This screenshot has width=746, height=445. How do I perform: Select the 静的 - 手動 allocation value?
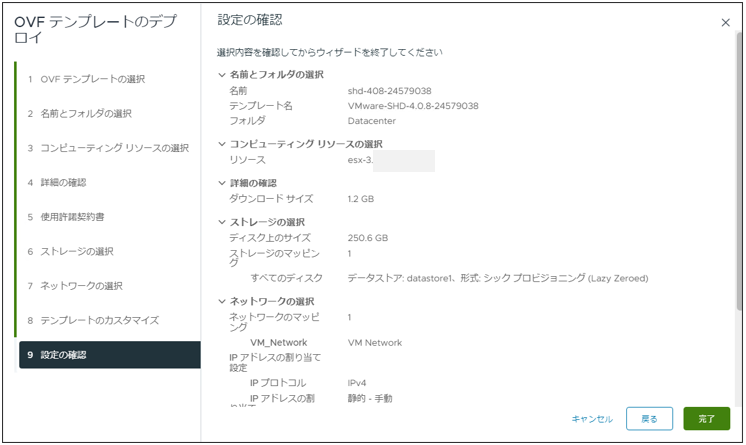tap(370, 398)
